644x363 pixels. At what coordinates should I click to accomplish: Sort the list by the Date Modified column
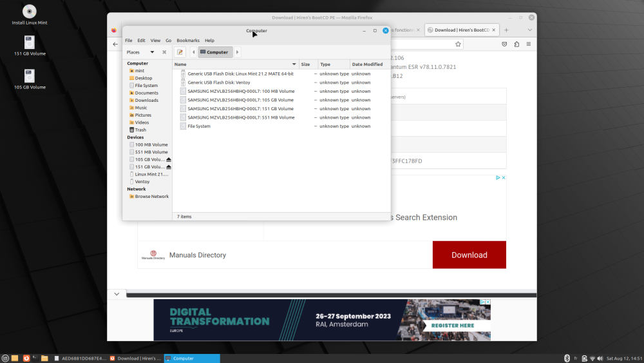tap(369, 64)
